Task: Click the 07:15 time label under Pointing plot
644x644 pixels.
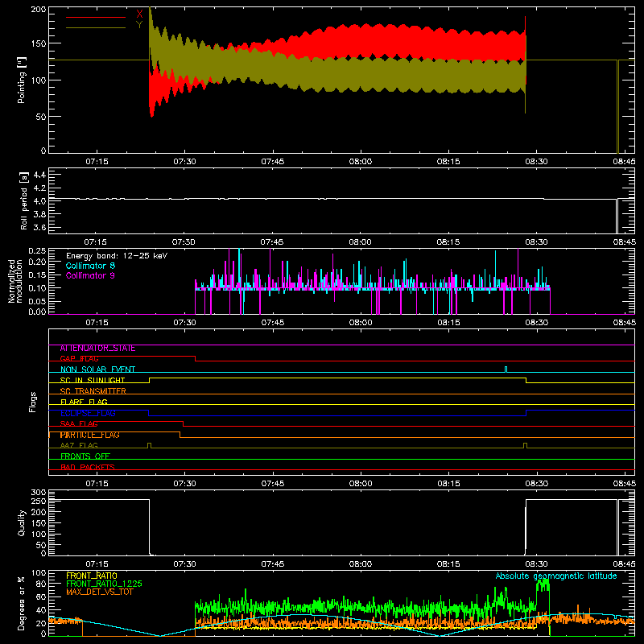Action: pos(97,162)
